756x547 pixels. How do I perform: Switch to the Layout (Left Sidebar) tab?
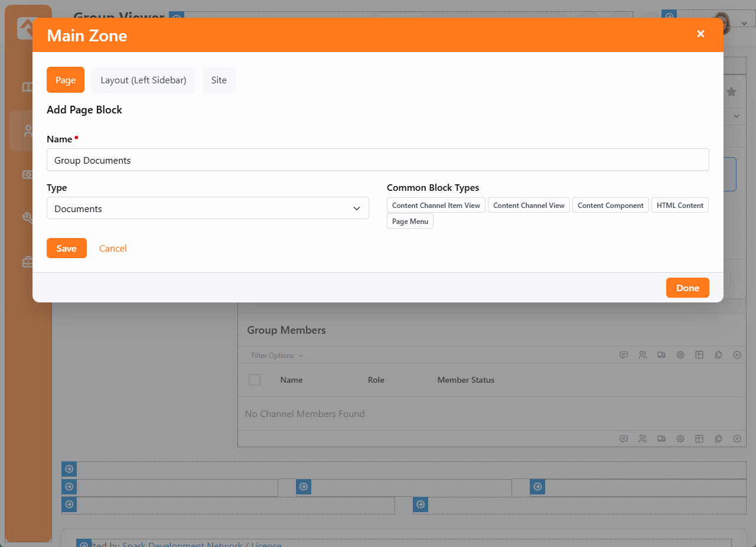[x=143, y=80]
